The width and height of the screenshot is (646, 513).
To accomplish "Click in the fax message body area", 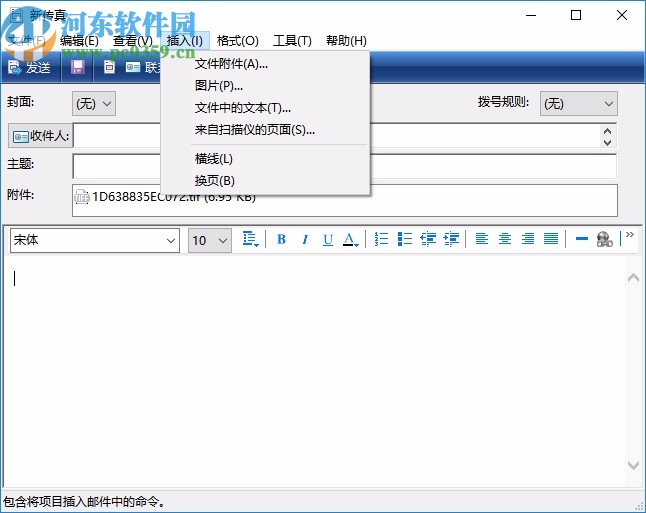I will [x=315, y=371].
